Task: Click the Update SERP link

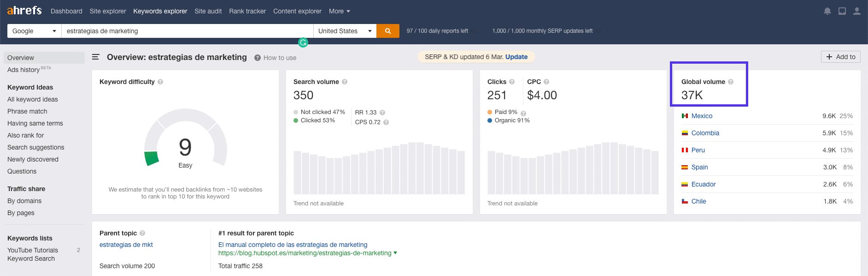Action: click(516, 57)
